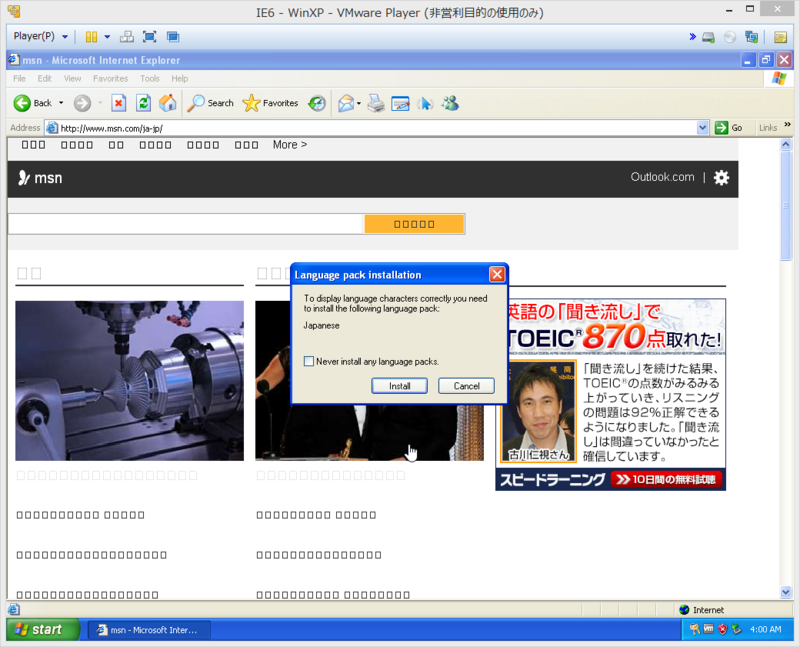Click the orange msn search button
The width and height of the screenshot is (800, 647).
[414, 224]
